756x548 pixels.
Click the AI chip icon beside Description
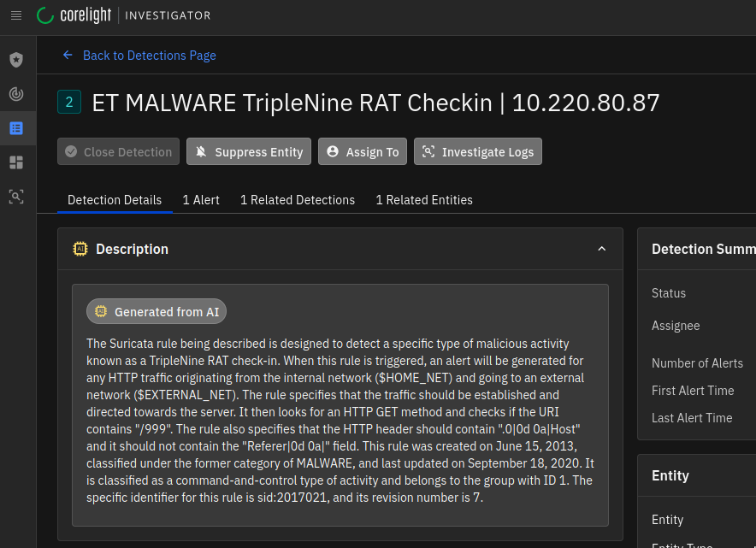click(x=80, y=249)
